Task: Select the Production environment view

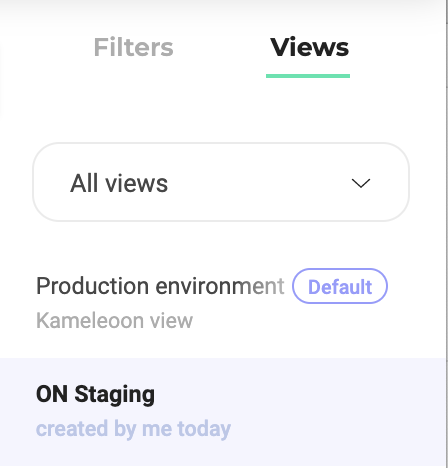Action: 160,286
